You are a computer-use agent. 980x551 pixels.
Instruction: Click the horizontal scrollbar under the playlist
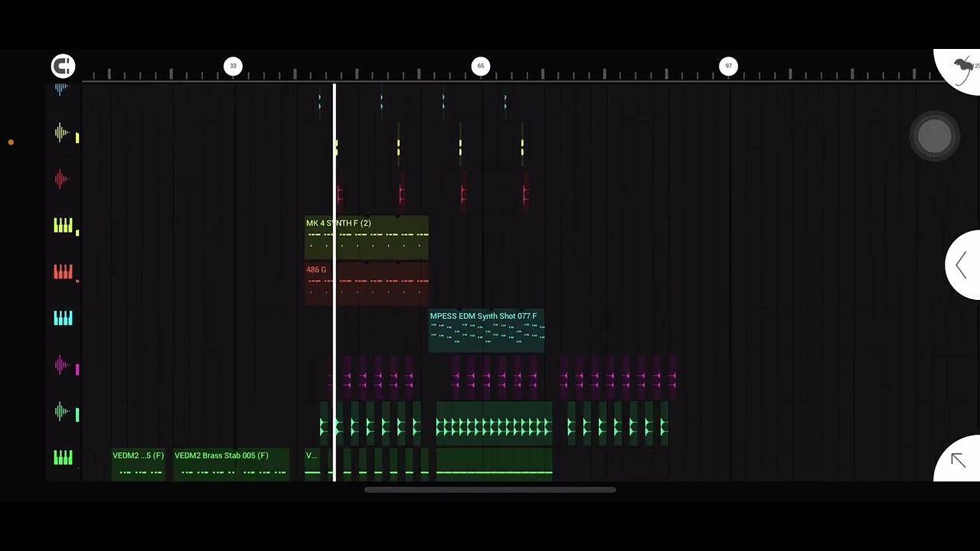pos(490,490)
